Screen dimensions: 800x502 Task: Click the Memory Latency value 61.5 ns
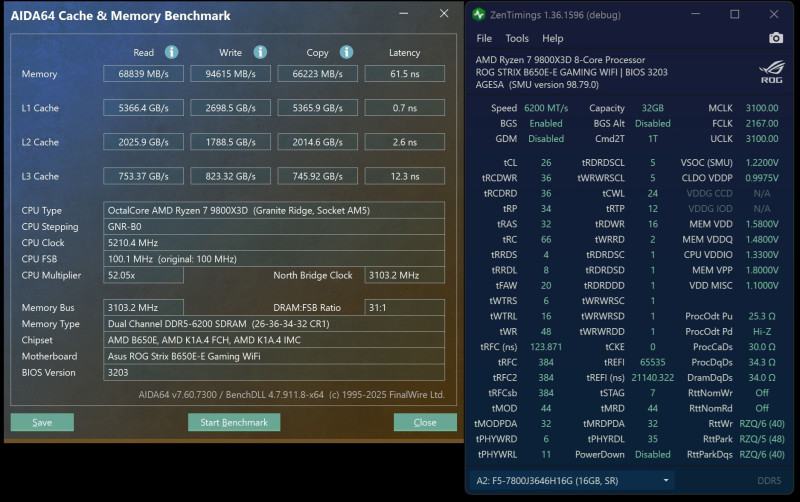coord(405,74)
